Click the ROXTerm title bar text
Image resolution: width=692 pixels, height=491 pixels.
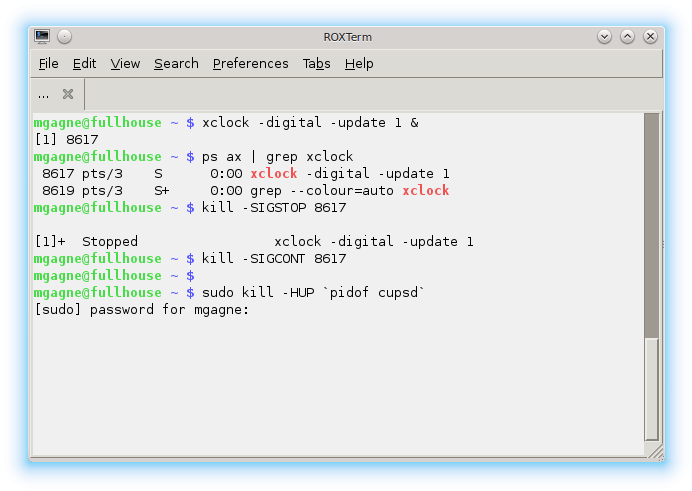click(x=346, y=36)
